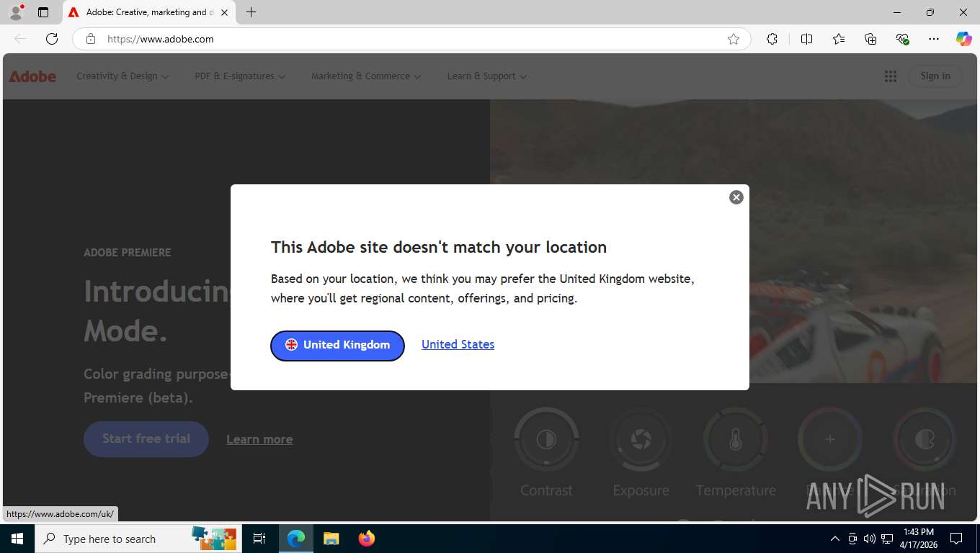
Task: Open the Learn more link
Action: coord(259,439)
